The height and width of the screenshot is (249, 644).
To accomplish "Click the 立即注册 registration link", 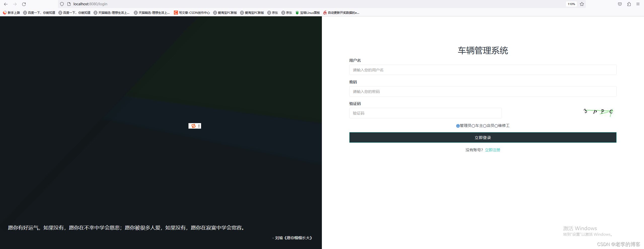I will [x=492, y=150].
